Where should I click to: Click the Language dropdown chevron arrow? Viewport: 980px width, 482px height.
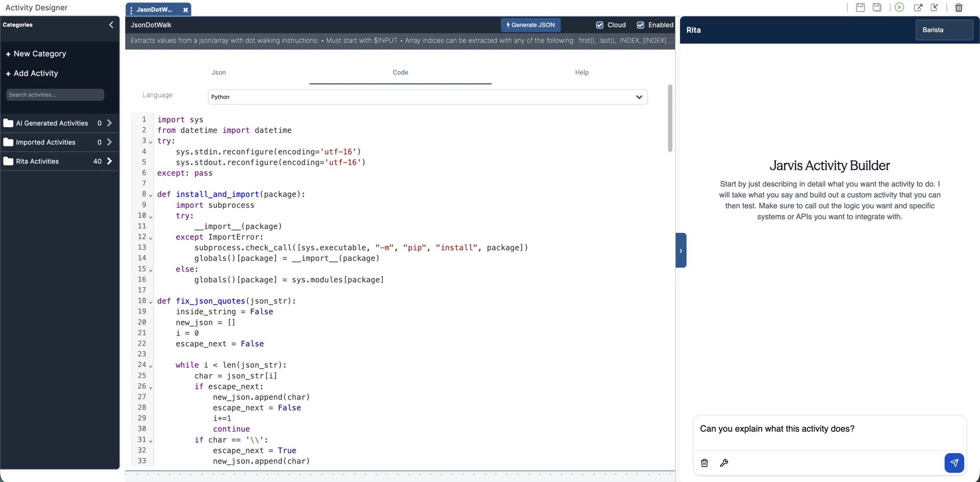pos(639,97)
